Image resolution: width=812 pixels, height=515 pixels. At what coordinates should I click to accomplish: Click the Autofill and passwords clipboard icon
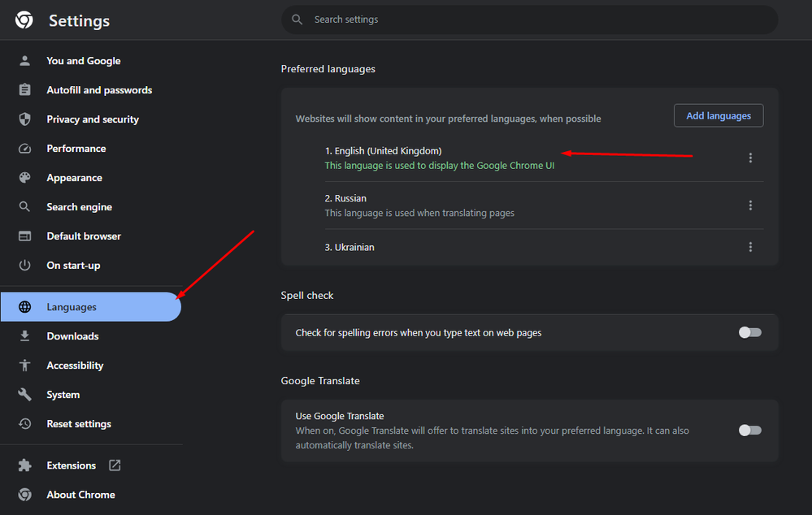(x=24, y=90)
